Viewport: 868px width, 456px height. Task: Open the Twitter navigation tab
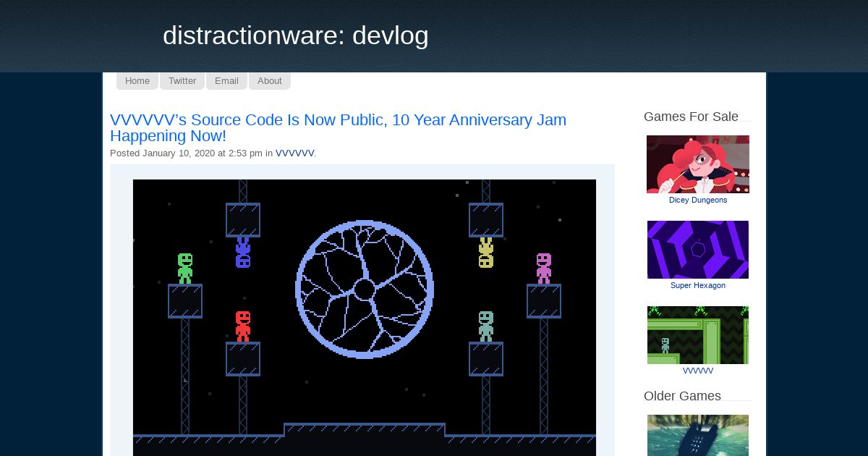point(182,81)
